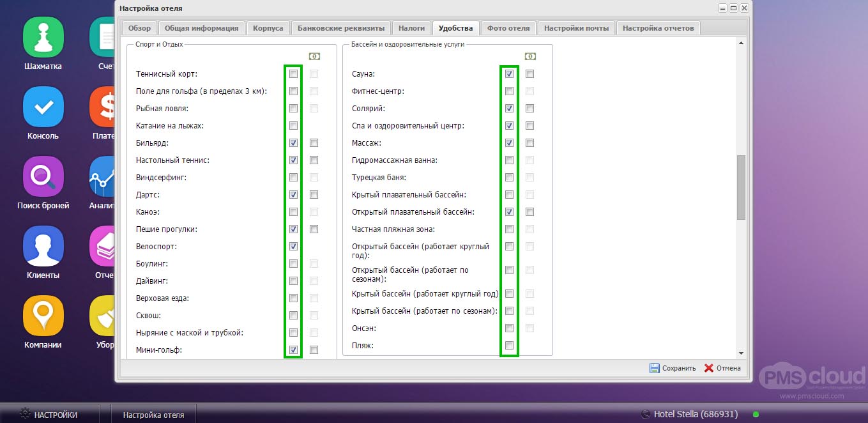Viewport: 868px width, 423px height.
Task: Check the paid checkbox for Сауна
Action: (529, 74)
